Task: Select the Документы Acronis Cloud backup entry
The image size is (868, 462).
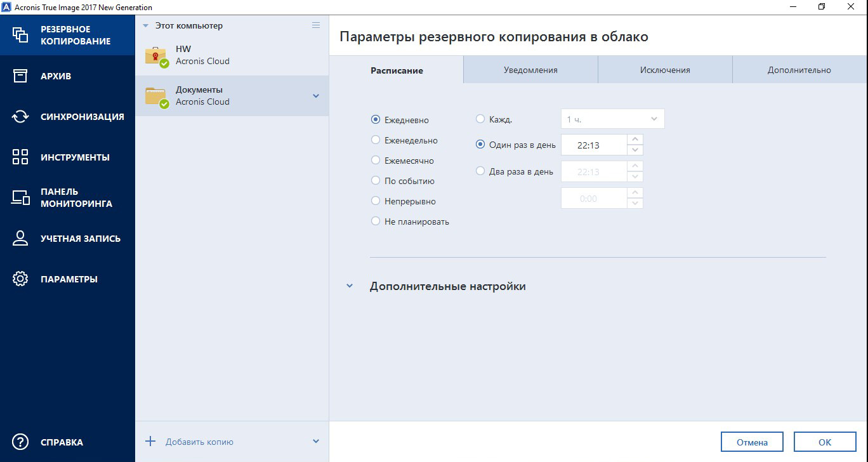Action: [x=232, y=96]
